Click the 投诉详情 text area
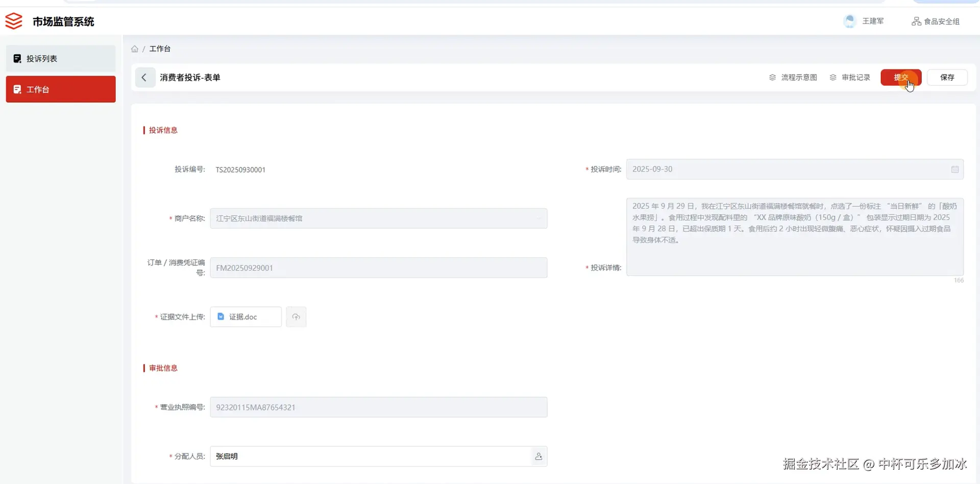 [x=795, y=237]
